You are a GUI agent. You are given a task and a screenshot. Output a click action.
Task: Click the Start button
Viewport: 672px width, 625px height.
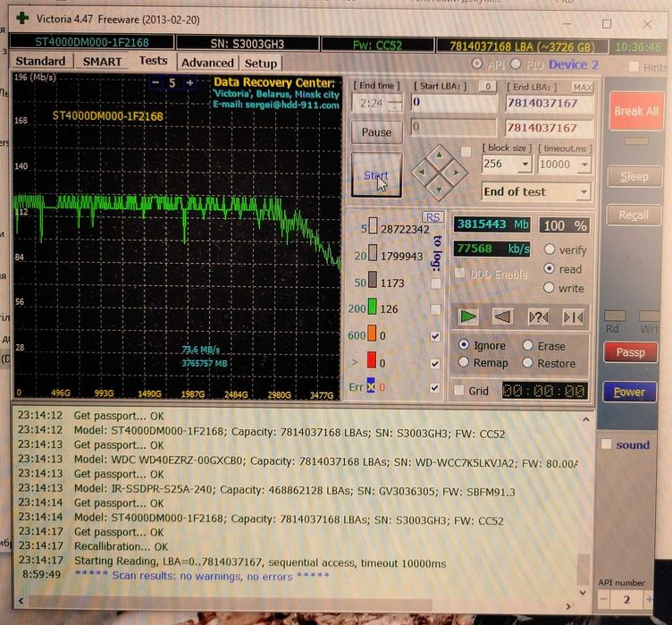376,175
